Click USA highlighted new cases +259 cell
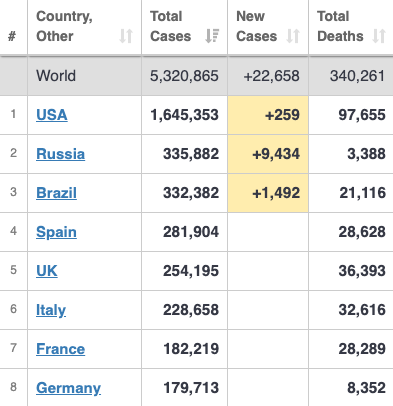Image resolution: width=393 pixels, height=406 pixels. tap(268, 115)
